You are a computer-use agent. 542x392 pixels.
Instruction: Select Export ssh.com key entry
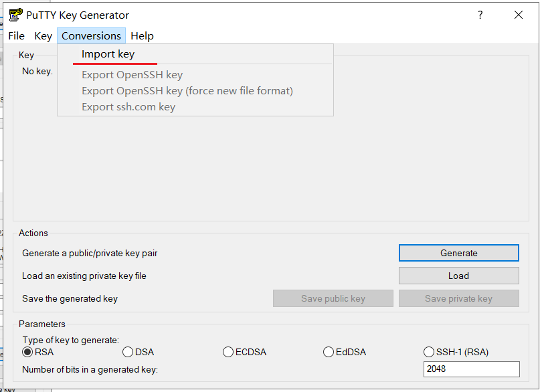click(195, 107)
